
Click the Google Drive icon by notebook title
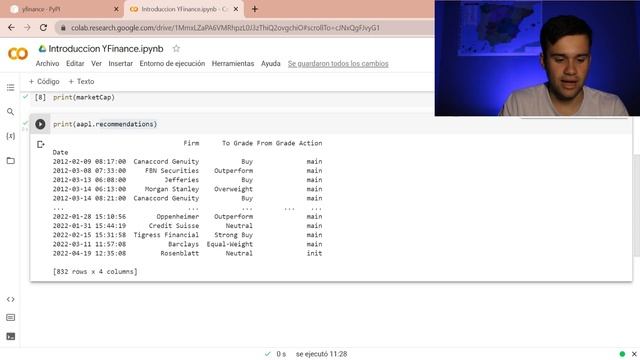(x=42, y=49)
